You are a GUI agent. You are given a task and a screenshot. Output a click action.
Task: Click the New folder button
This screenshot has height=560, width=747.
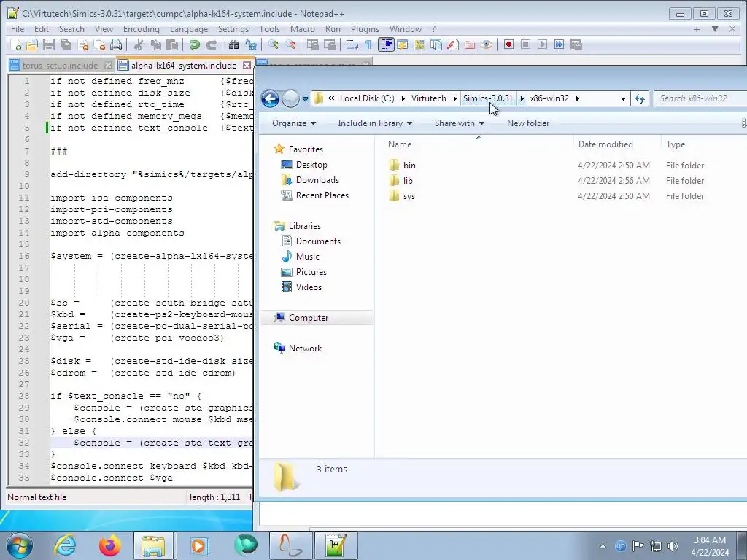click(528, 122)
